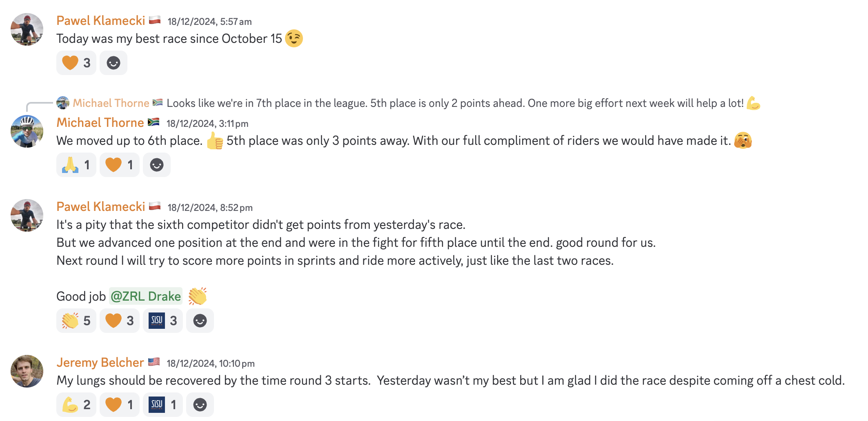Click SISU reaction on Jeremy Belcher's message
Viewport: 868px width, 421px height.
coord(163,405)
